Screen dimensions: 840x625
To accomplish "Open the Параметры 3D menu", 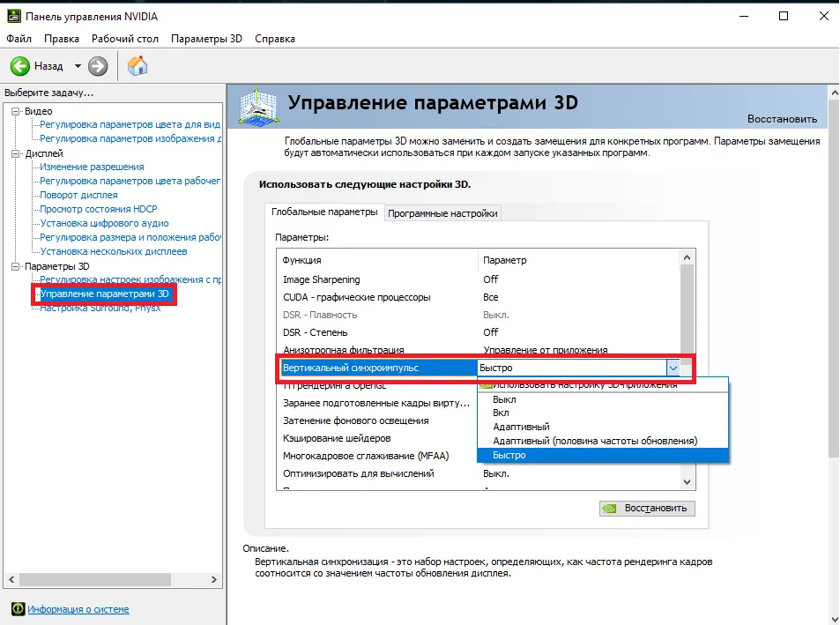I will 206,39.
